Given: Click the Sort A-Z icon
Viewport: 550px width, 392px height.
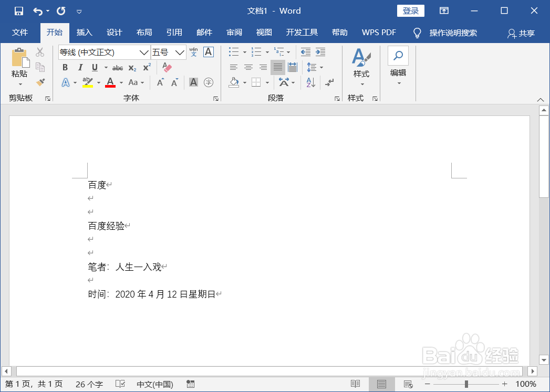Looking at the screenshot, I should tap(311, 83).
